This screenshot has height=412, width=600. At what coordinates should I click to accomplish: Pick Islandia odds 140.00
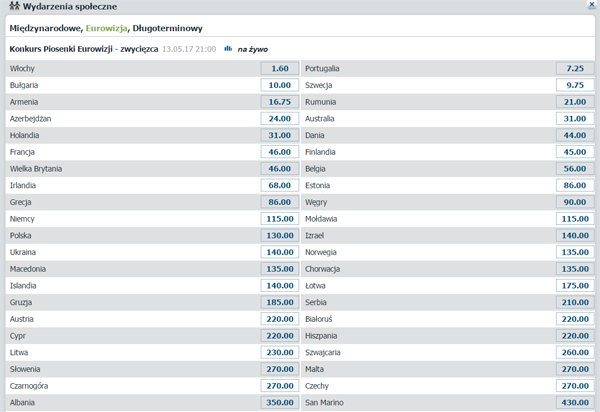click(280, 286)
